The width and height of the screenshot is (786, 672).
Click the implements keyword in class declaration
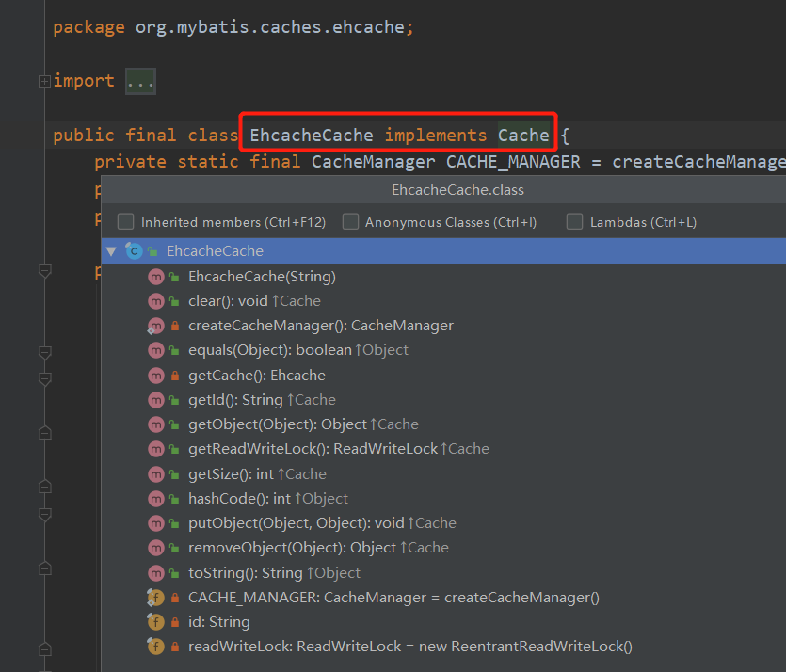pyautogui.click(x=436, y=136)
